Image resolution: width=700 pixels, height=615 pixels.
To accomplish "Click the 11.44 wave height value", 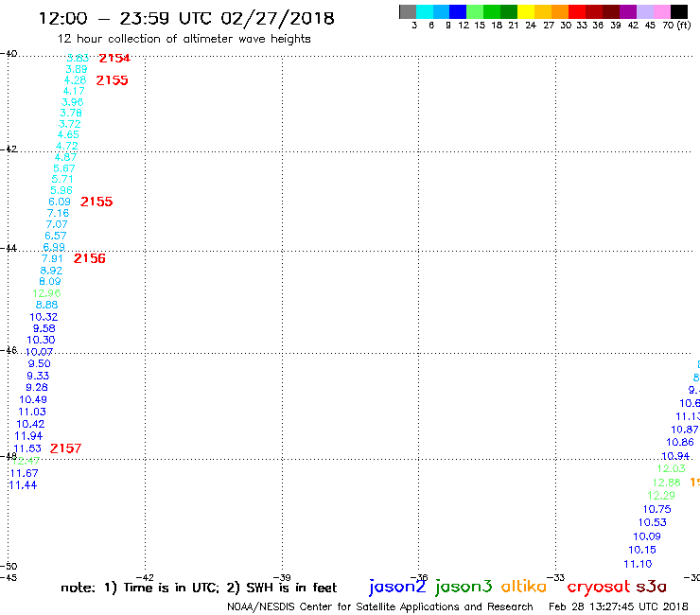I will coord(23,485).
